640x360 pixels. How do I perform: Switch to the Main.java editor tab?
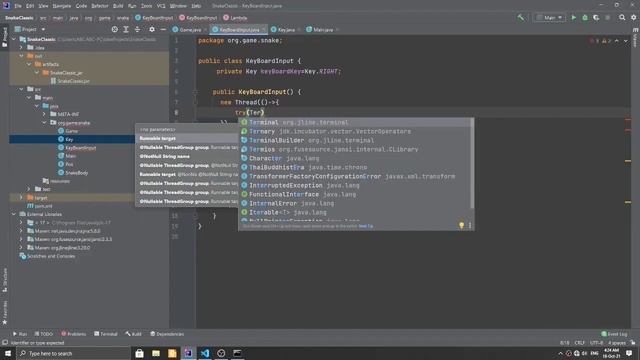tap(322, 29)
